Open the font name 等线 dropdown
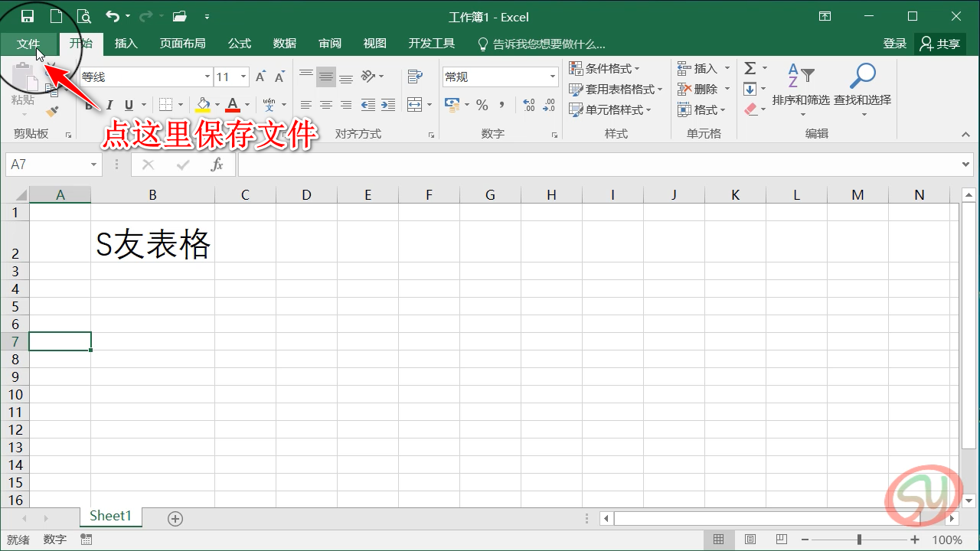 207,77
